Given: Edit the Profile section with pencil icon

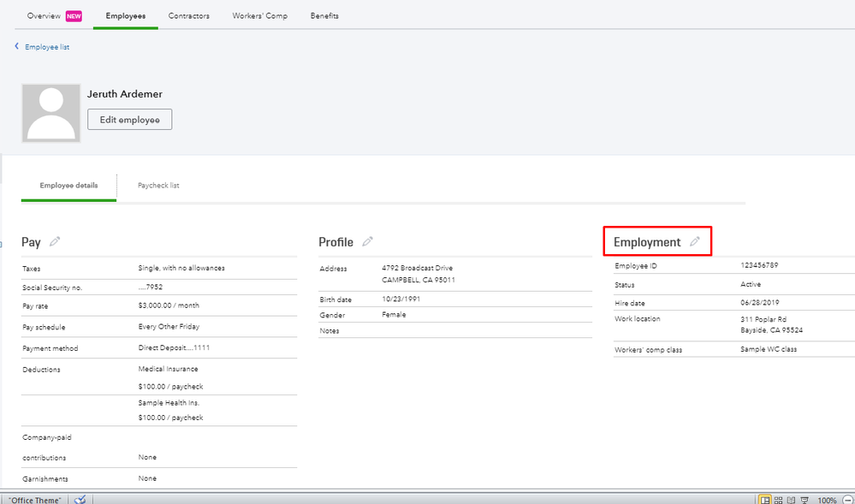Looking at the screenshot, I should pos(367,241).
